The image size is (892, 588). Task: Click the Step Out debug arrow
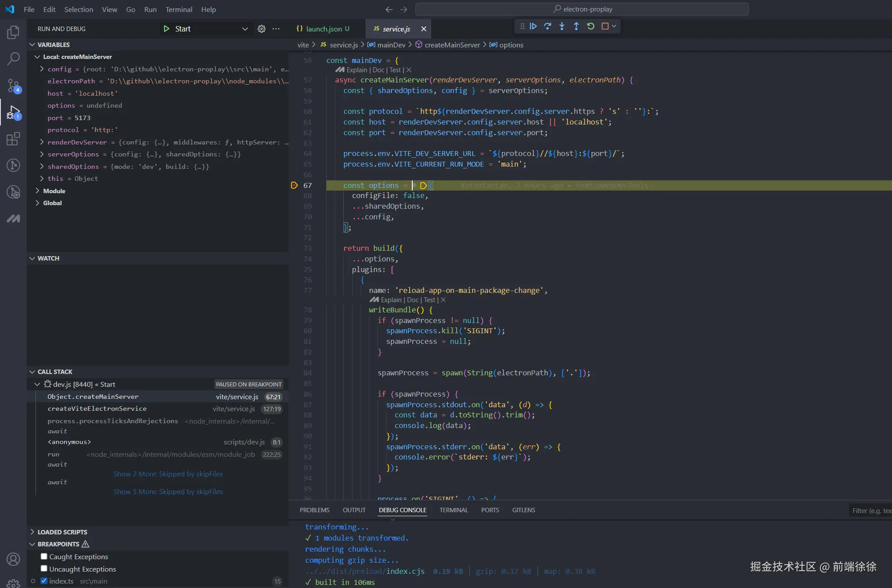click(x=576, y=26)
